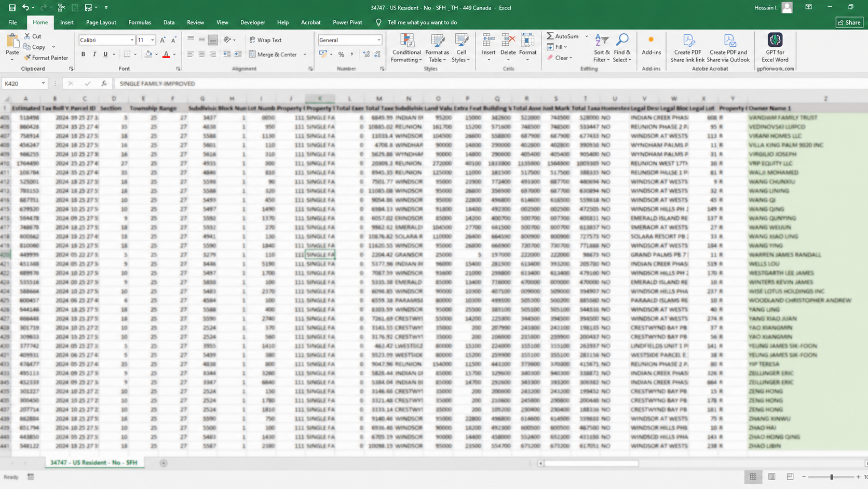Open the font color red swatch
This screenshot has width=868, height=489.
166,54
